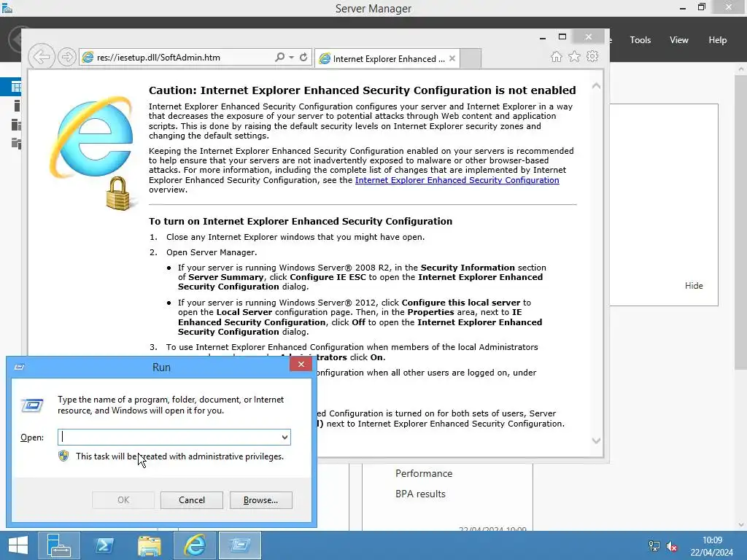Screen dimensions: 747x560
Task: Close the Internet Explorer Enhanced tab
Action: (452, 58)
